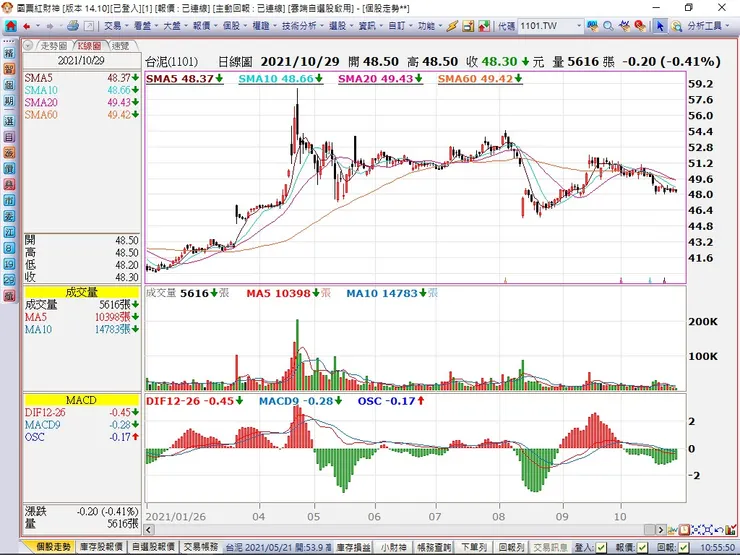Screen dimensions: 740x555
Task: Open the 技術分析 menu dropdown
Action: 302,26
